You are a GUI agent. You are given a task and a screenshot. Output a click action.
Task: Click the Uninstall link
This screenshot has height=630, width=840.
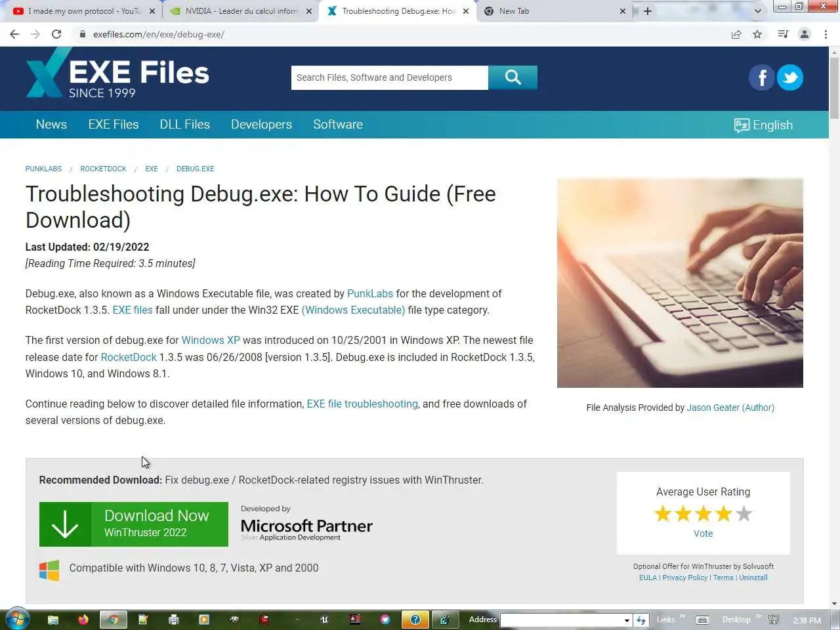coord(753,577)
